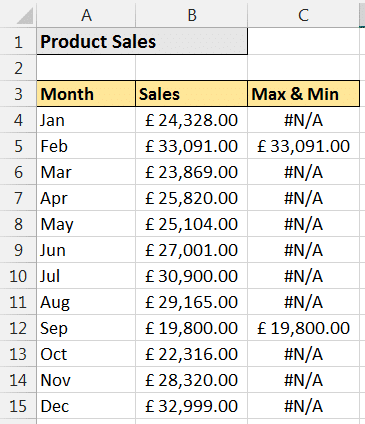Select row 12 header
The height and width of the screenshot is (424, 365).
pyautogui.click(x=18, y=328)
